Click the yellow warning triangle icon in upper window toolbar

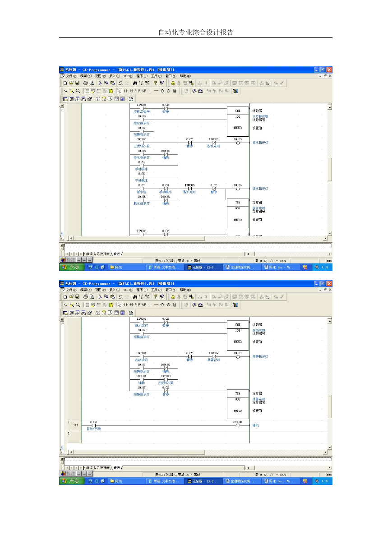pyautogui.click(x=173, y=83)
